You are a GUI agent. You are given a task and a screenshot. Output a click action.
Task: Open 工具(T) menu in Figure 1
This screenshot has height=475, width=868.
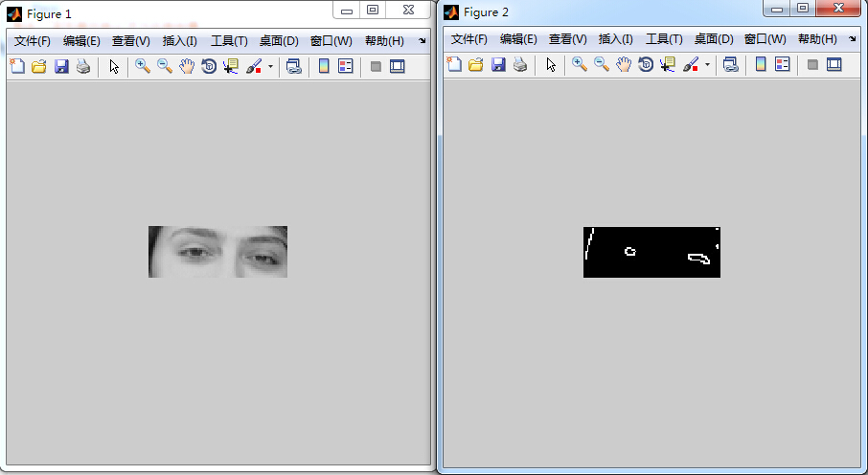point(229,41)
